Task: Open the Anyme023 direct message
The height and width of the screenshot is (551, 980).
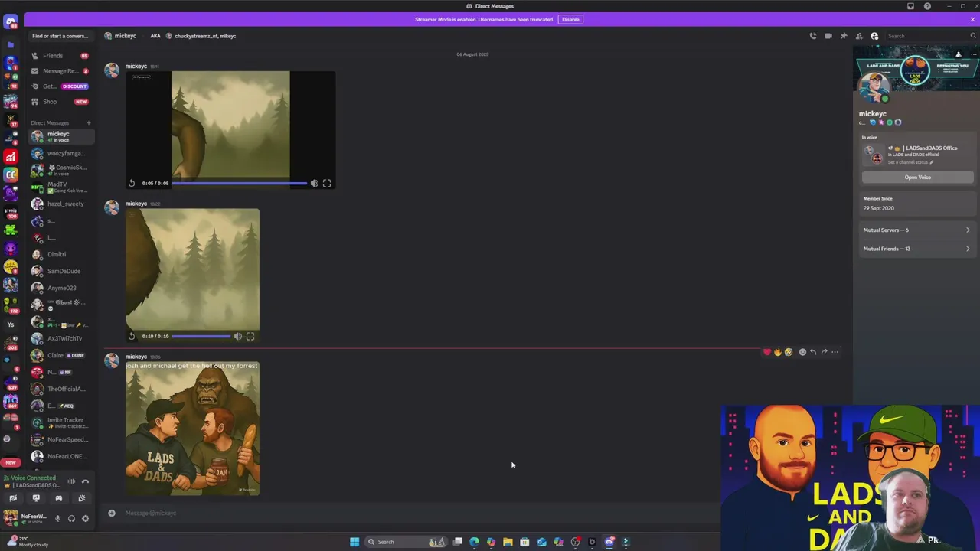Action: click(x=60, y=288)
